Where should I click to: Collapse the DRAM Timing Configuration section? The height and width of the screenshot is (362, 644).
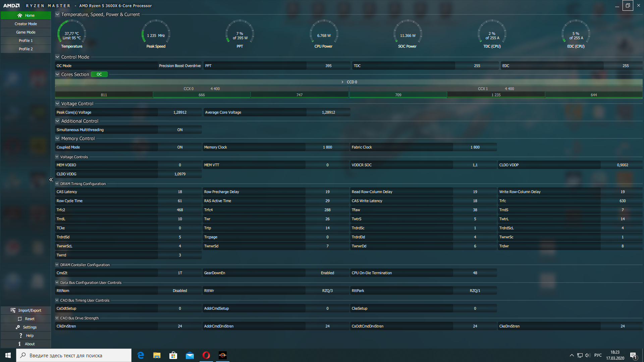57,184
